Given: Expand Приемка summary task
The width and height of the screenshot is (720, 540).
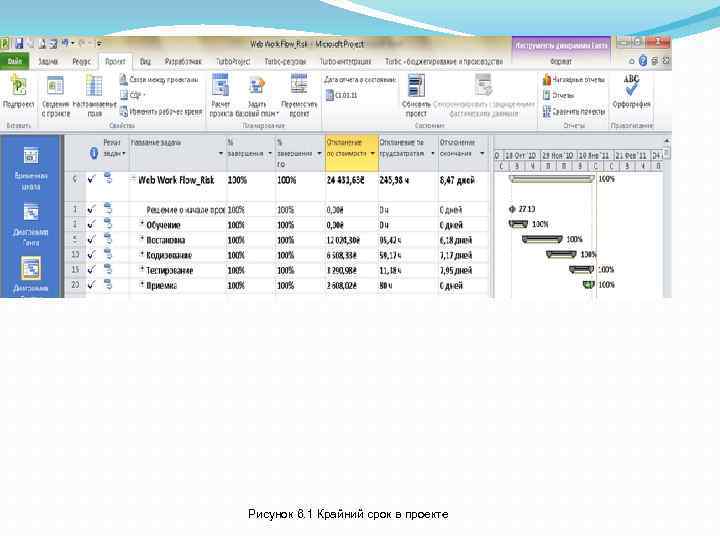Looking at the screenshot, I should 142,284.
